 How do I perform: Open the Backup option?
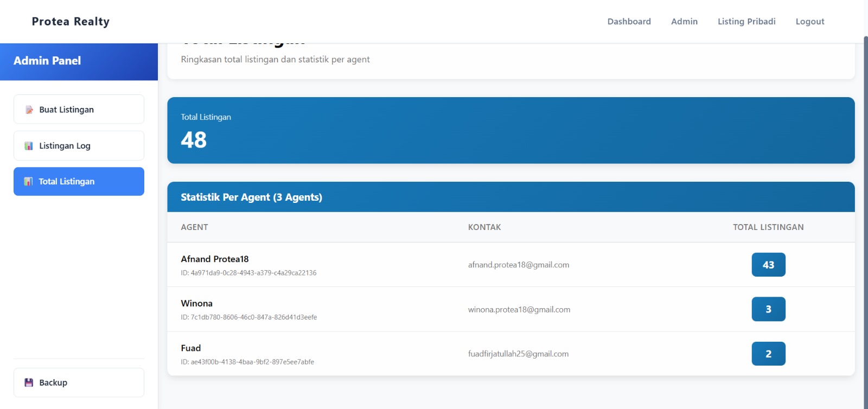pyautogui.click(x=79, y=383)
